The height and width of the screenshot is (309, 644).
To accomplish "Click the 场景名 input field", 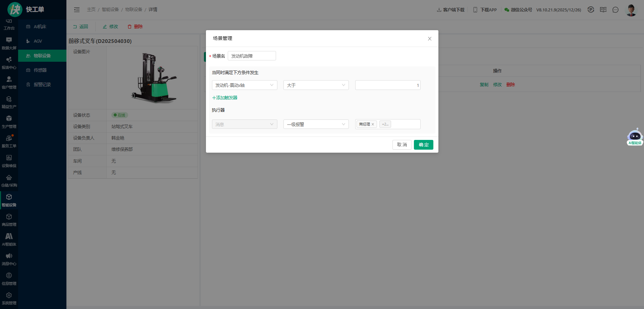I will (252, 56).
